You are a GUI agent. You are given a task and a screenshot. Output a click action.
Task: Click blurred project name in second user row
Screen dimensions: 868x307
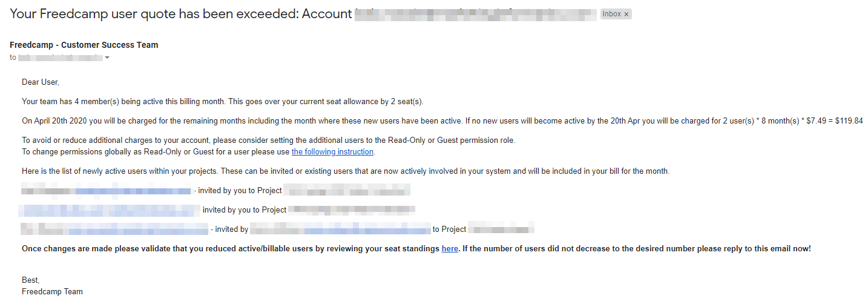(352, 210)
